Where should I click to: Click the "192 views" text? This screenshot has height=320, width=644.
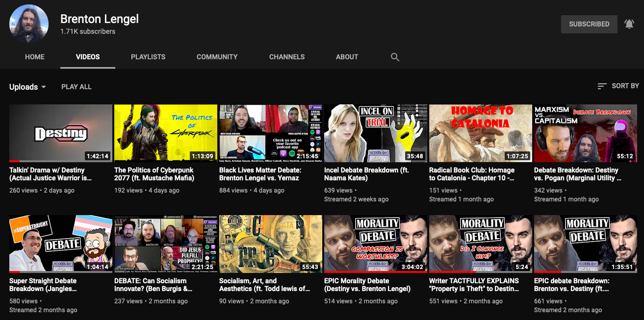point(128,190)
